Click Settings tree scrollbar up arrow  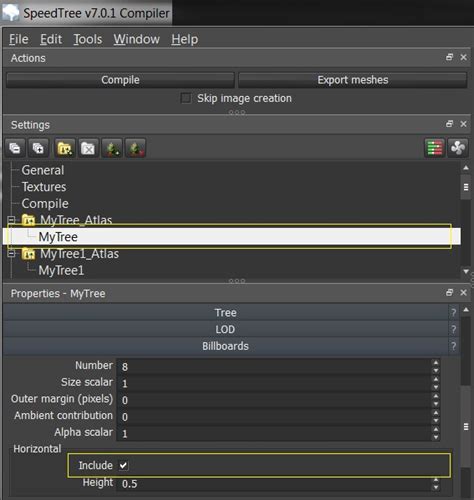coord(466,168)
